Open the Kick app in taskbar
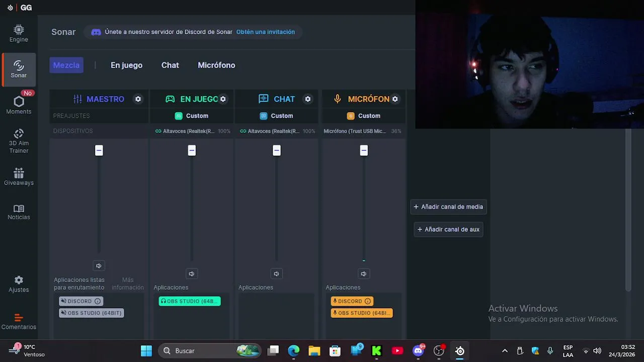This screenshot has width=644, height=362. (376, 350)
